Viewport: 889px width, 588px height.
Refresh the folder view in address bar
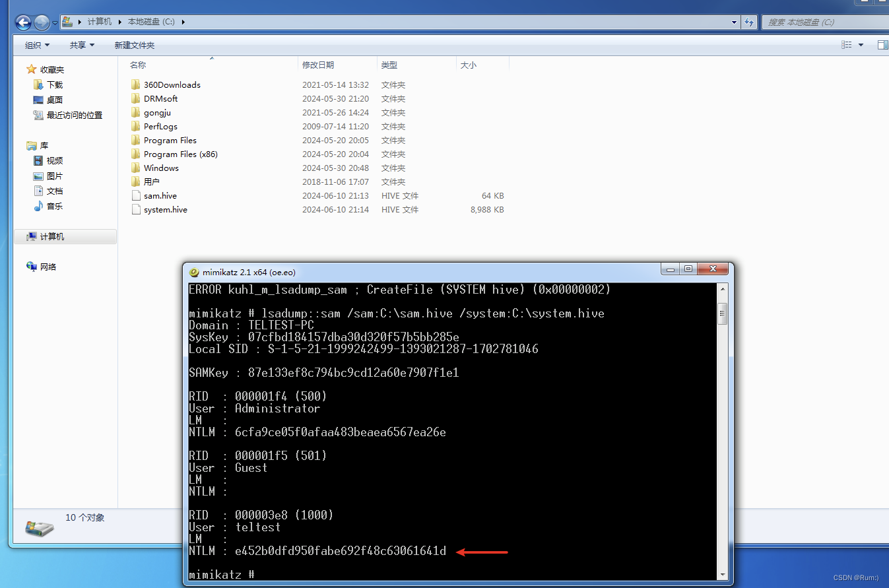(748, 22)
